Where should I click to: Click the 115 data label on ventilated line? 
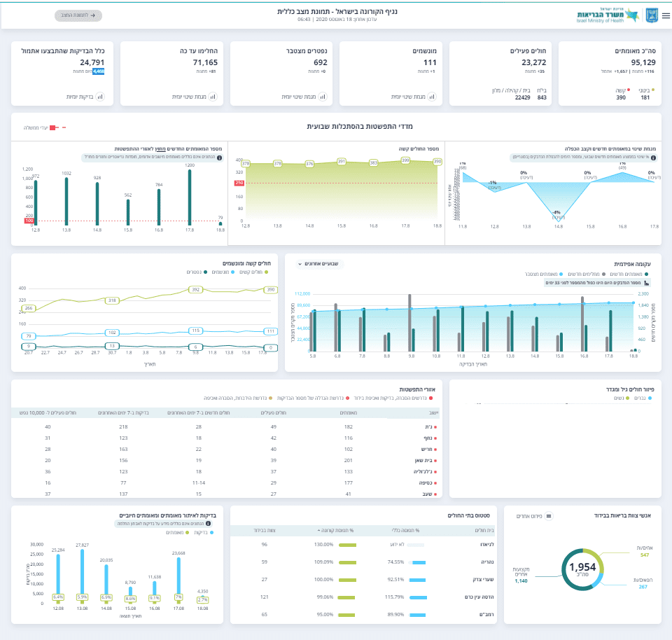pos(195,331)
